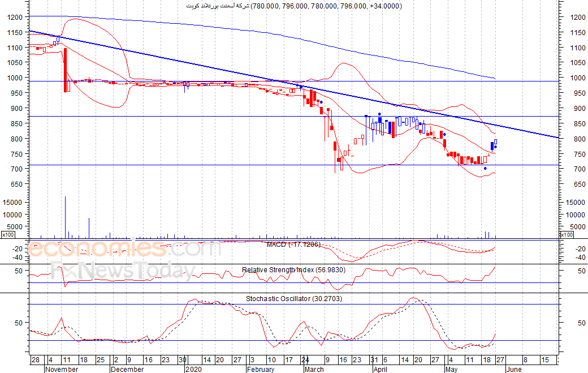Click -40 on the right MACD axis

click(x=580, y=258)
